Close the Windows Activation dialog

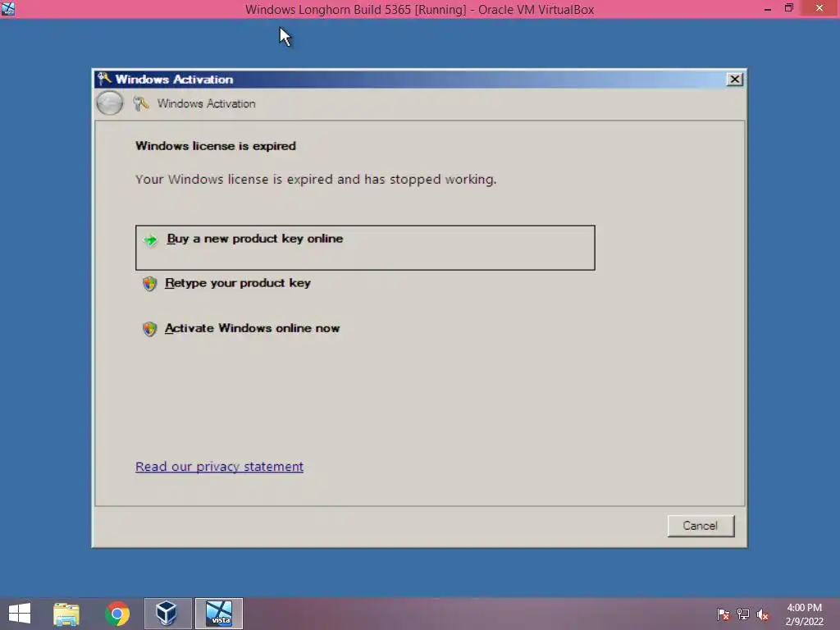tap(734, 80)
